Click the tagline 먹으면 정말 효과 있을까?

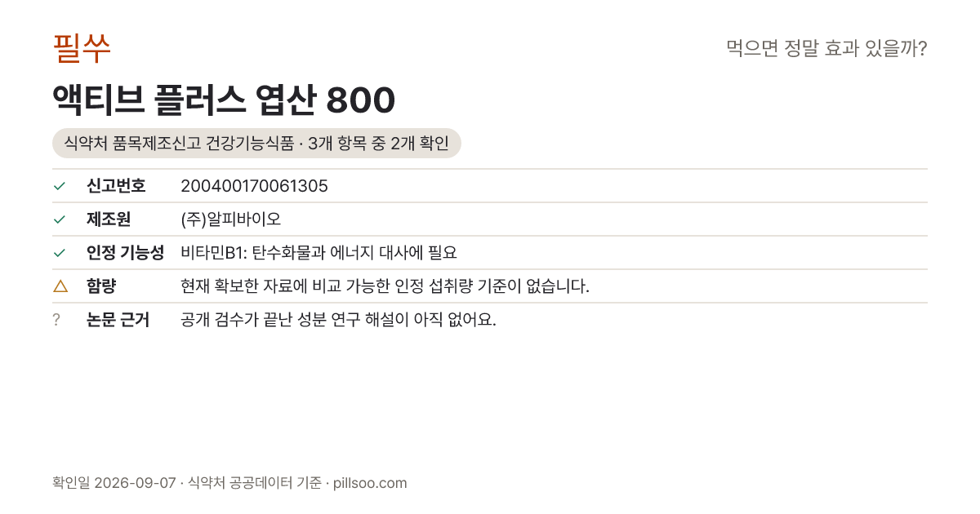point(826,49)
